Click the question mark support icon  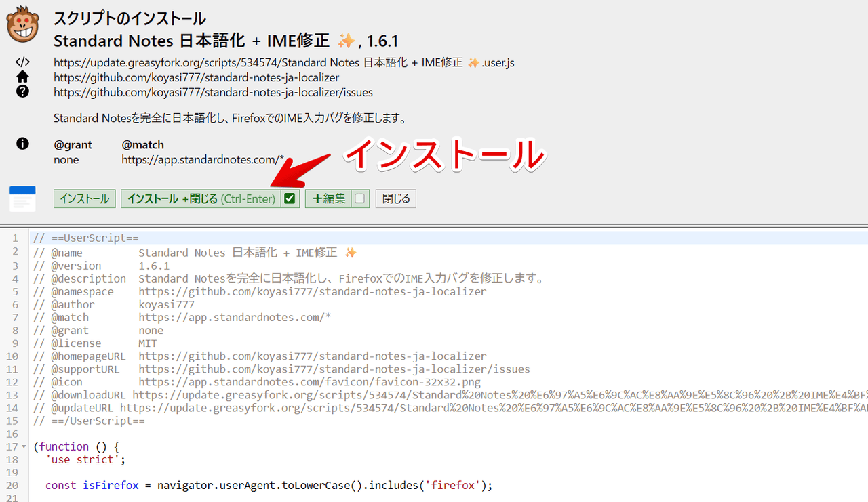tap(22, 91)
